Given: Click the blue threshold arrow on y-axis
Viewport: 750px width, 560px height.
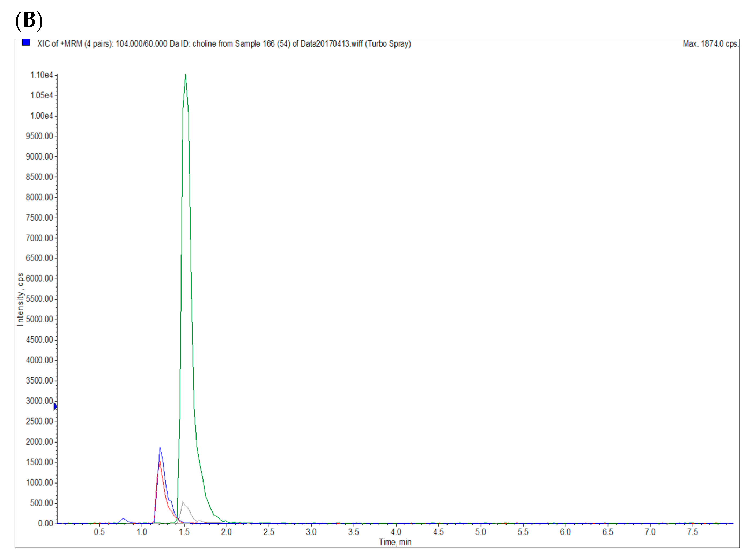Looking at the screenshot, I should 55,406.
